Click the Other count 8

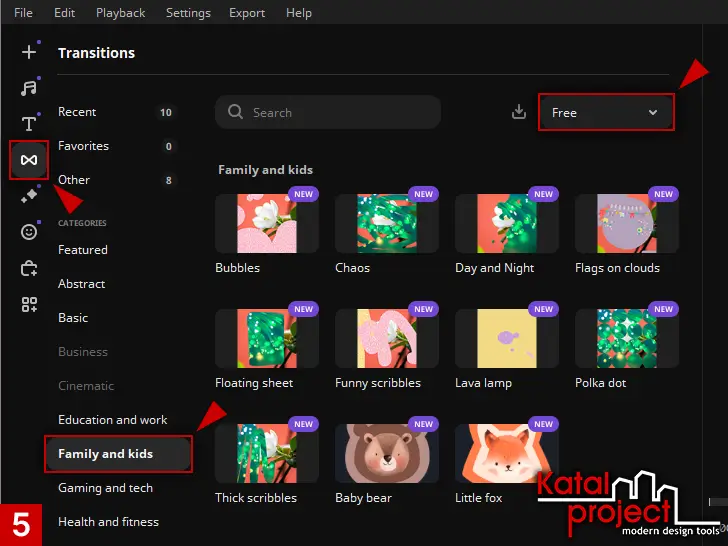[169, 180]
